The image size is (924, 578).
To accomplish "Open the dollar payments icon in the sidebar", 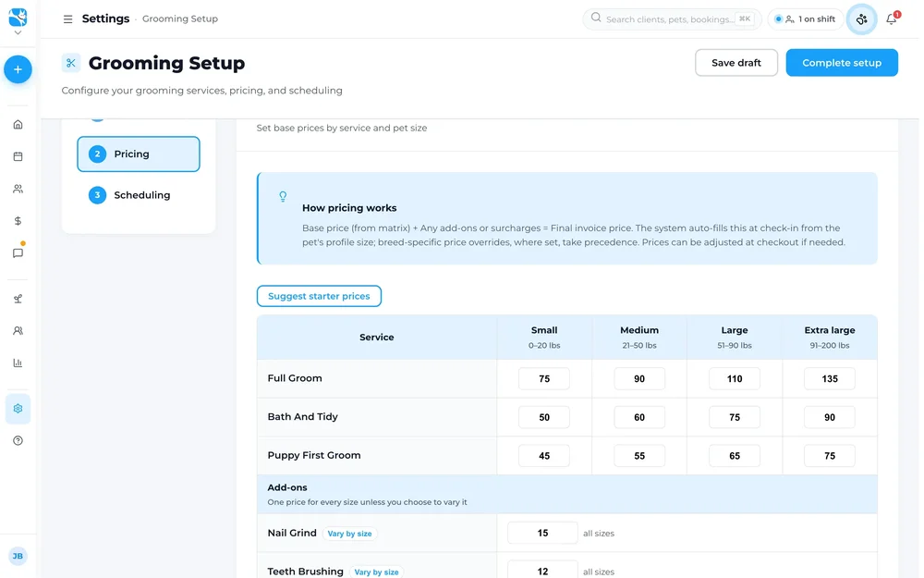I will tap(18, 221).
